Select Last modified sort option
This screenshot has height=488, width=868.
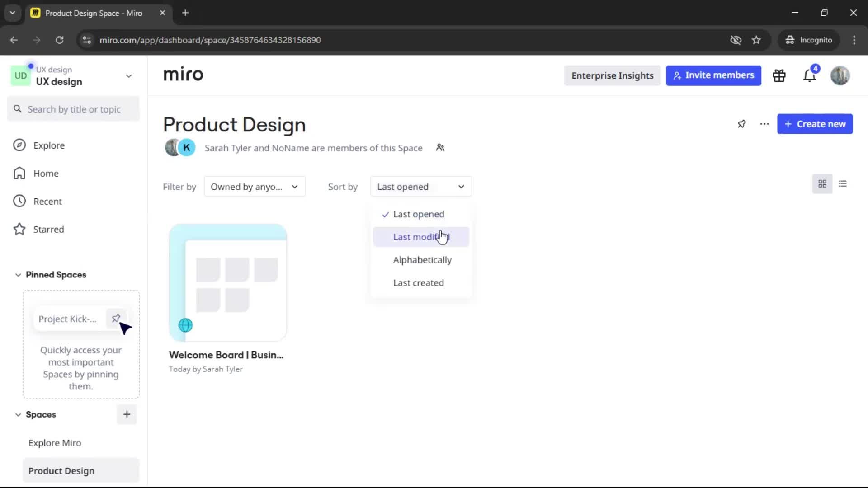pyautogui.click(x=421, y=237)
